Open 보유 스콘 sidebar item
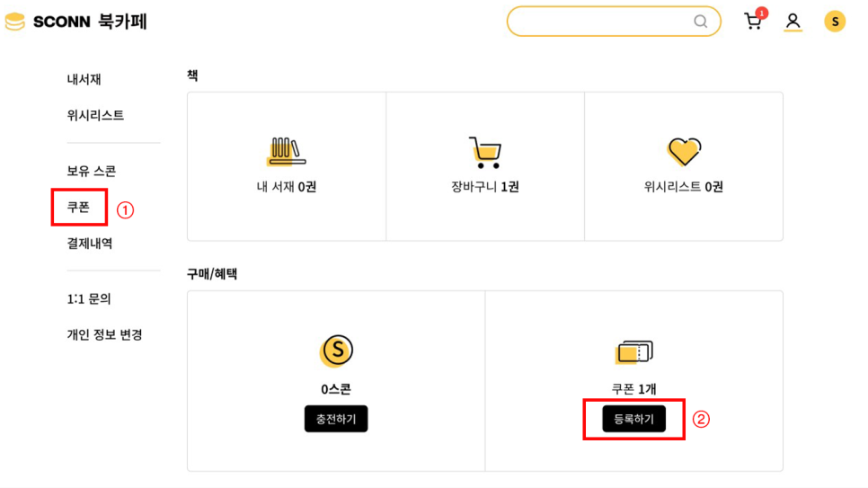Image resolution: width=868 pixels, height=488 pixels. [92, 171]
